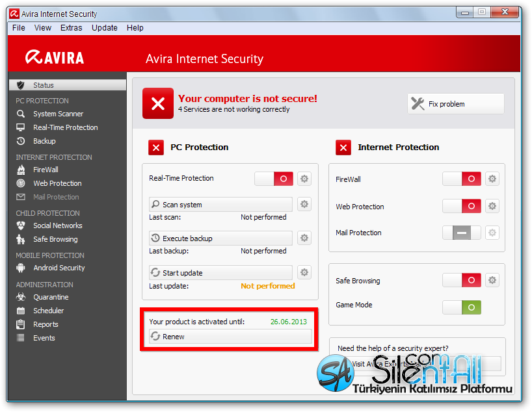The image size is (532, 412).
Task: Click the large red X security status icon
Action: coord(158,103)
